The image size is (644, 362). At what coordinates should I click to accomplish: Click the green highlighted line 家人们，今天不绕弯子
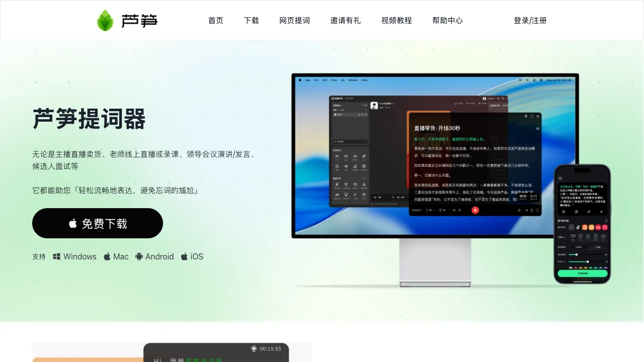[450, 139]
